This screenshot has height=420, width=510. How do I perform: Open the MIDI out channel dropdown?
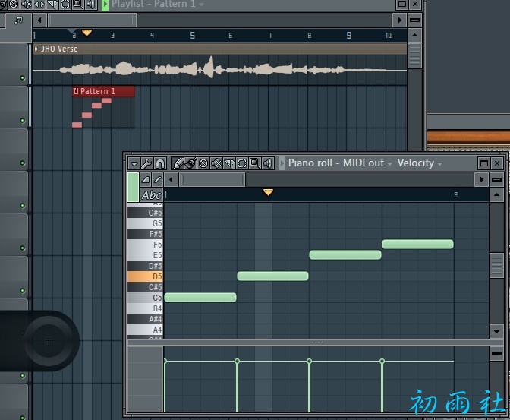coord(389,164)
